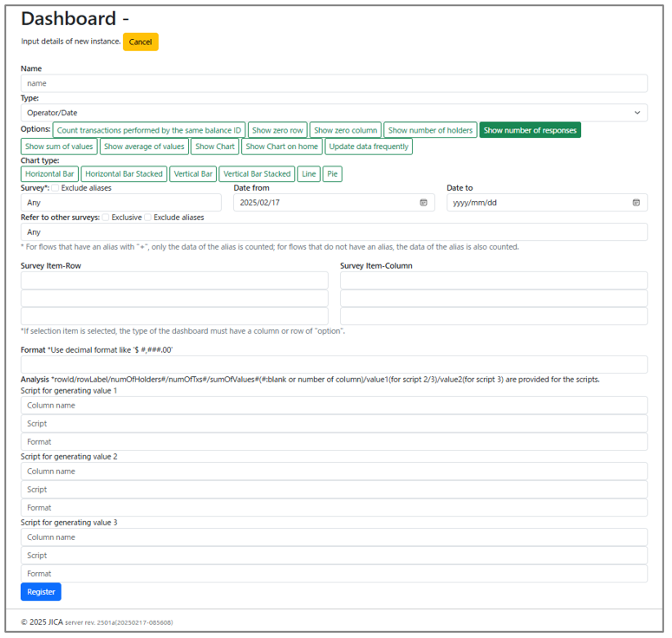Open Refer to other surveys selector
This screenshot has height=638, width=672.
[x=334, y=232]
